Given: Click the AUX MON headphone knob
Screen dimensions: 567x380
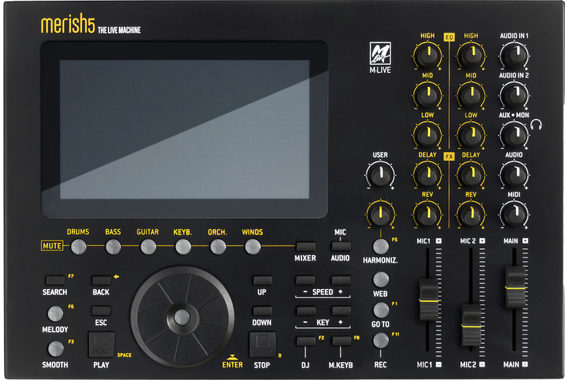Looking at the screenshot, I should click(514, 136).
